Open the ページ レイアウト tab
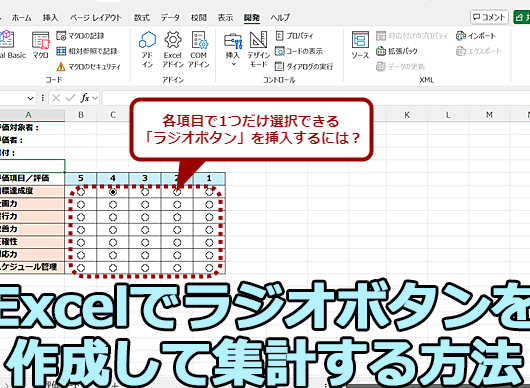 point(96,17)
